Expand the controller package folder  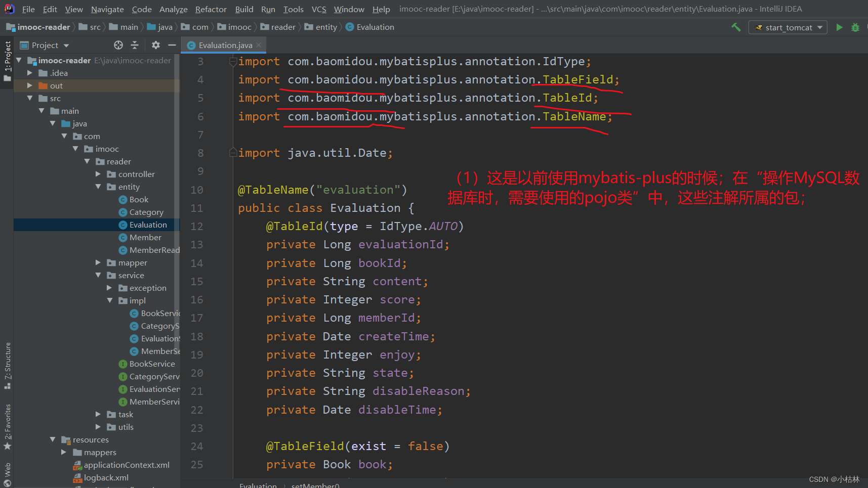pos(98,174)
